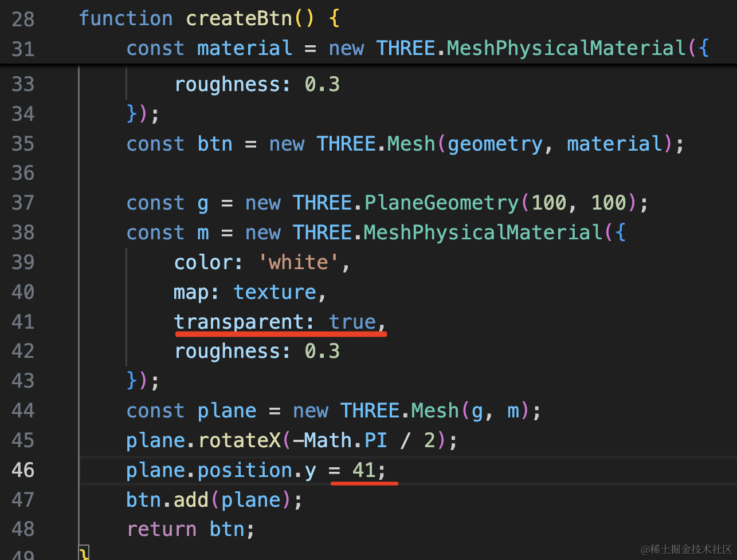
Task: Click the material variable on line 31
Action: click(x=245, y=48)
